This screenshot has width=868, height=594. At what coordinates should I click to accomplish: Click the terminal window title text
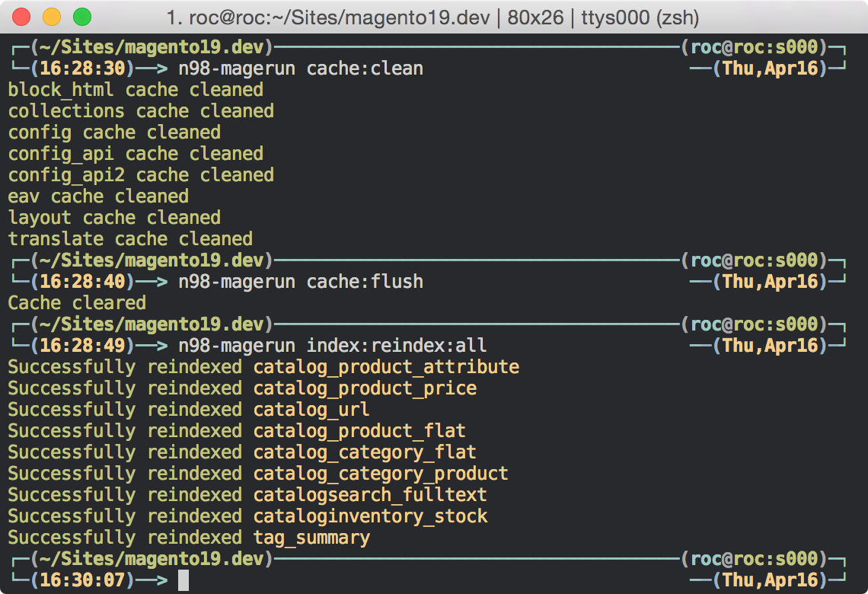click(432, 18)
